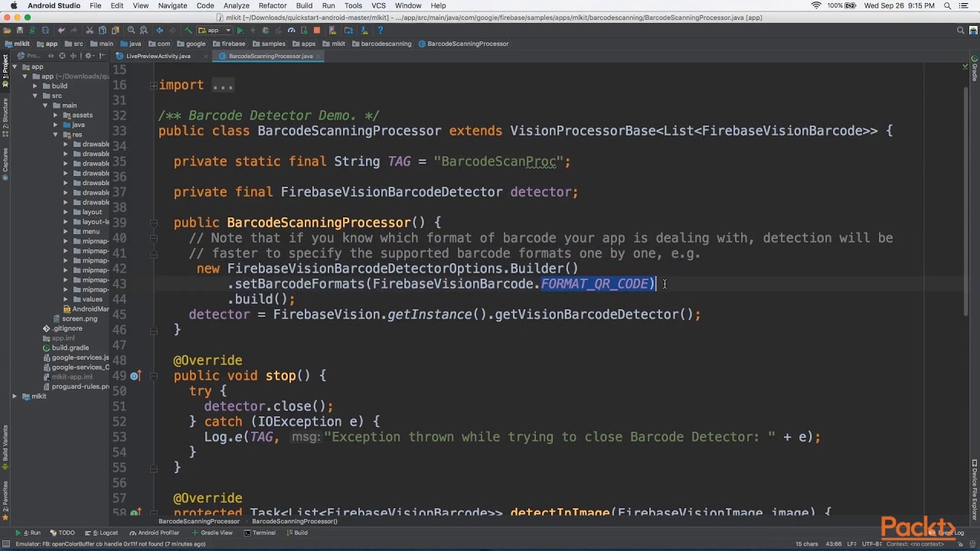This screenshot has width=980, height=551.
Task: Open the Android Profiler tool window
Action: coord(154,533)
